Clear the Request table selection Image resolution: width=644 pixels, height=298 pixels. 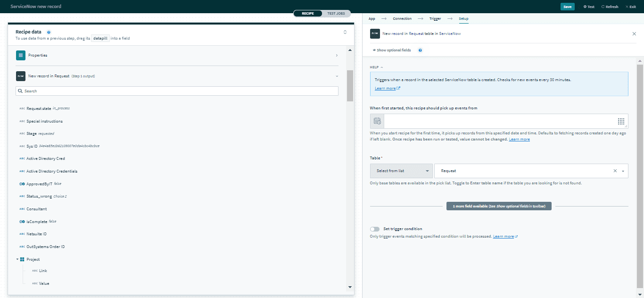[x=615, y=171]
